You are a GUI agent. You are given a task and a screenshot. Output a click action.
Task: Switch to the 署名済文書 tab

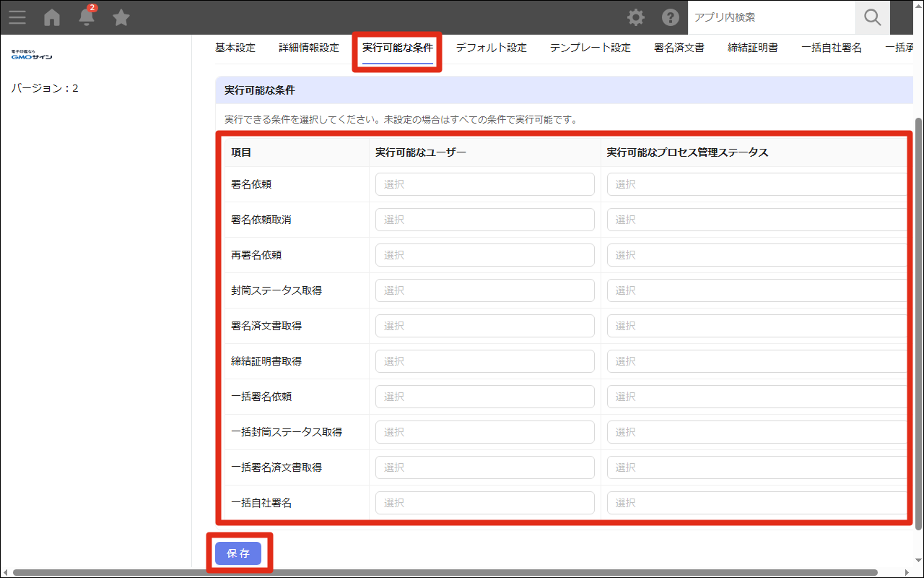pos(679,48)
